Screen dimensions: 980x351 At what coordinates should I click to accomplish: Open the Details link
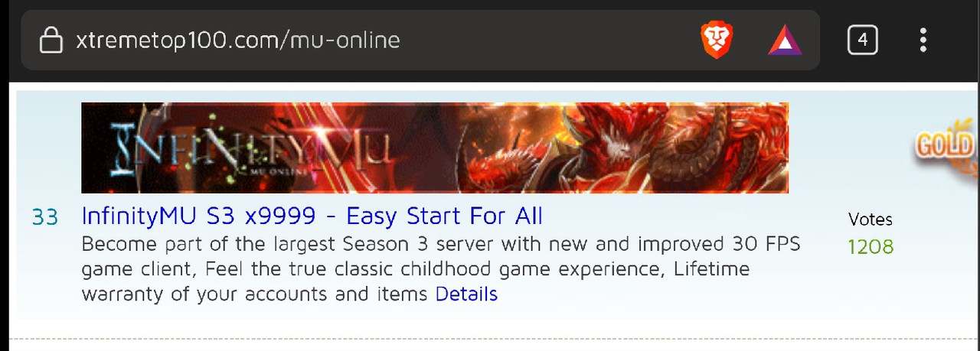[466, 294]
